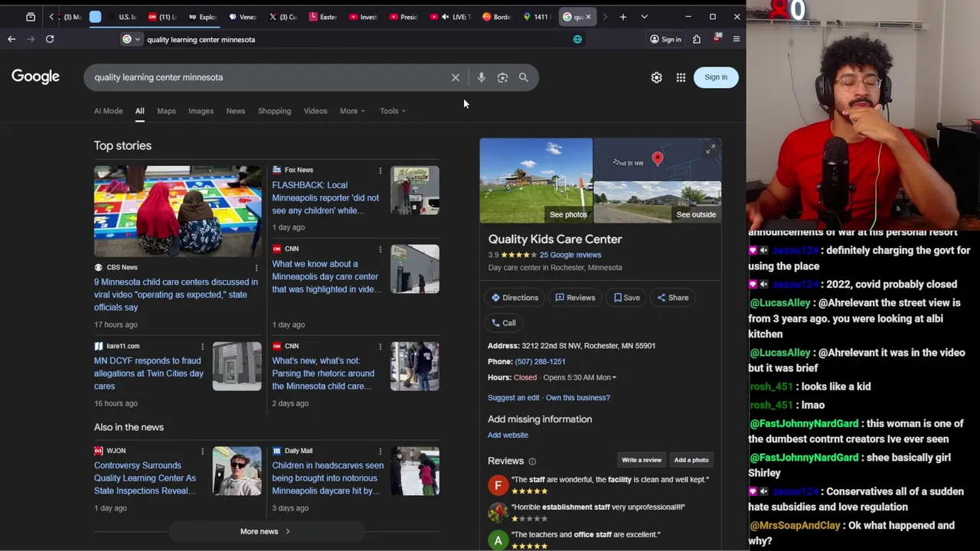
Task: Open the Tools dropdown
Action: click(393, 111)
